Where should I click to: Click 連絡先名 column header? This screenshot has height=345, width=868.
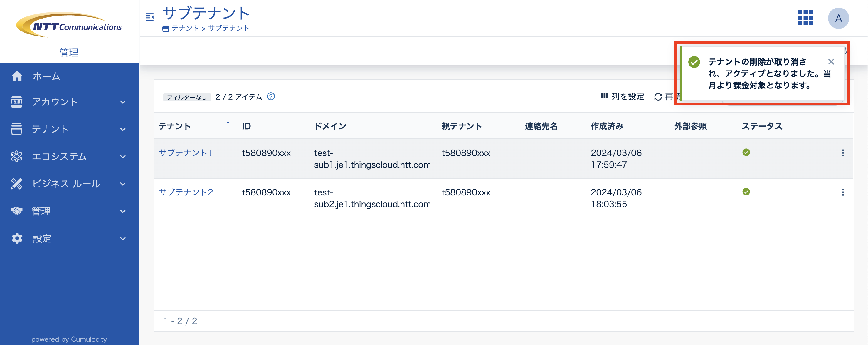541,126
